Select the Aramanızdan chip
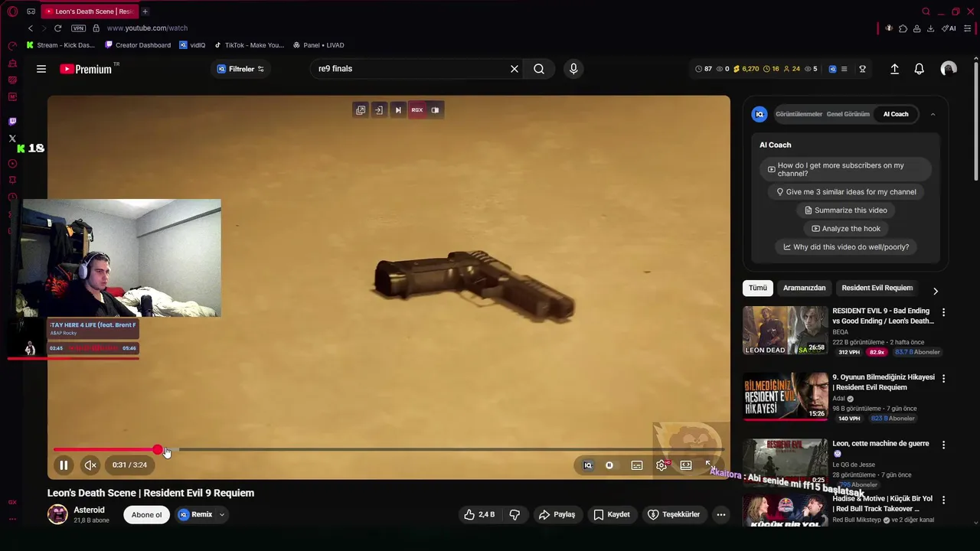The image size is (980, 551). 804,288
